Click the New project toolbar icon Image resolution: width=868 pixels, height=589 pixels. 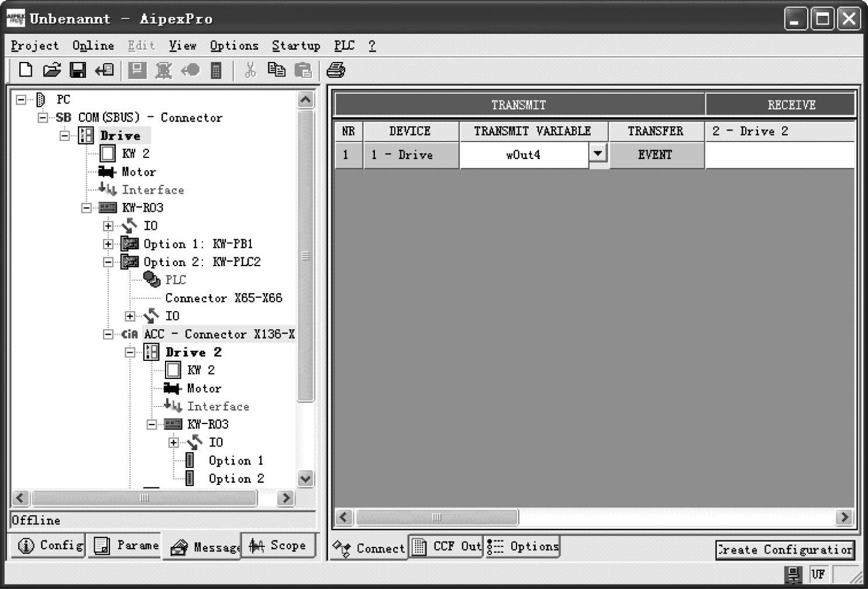point(25,70)
